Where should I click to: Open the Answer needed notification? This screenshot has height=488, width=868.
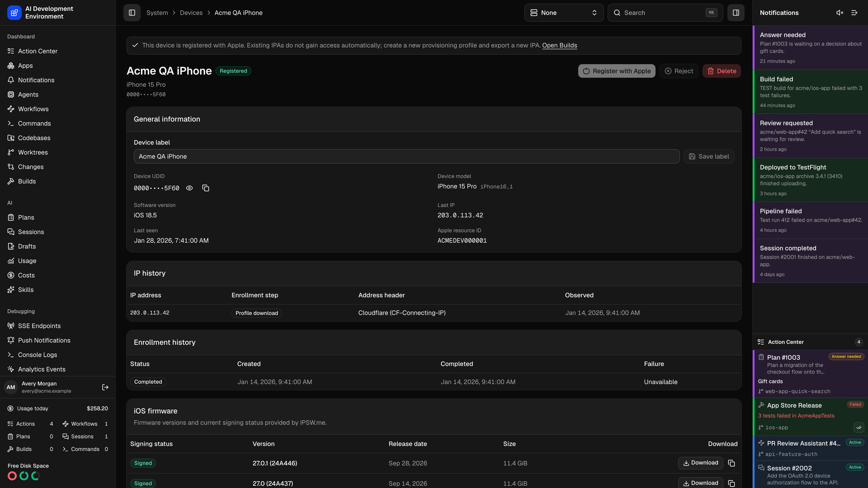click(x=810, y=47)
